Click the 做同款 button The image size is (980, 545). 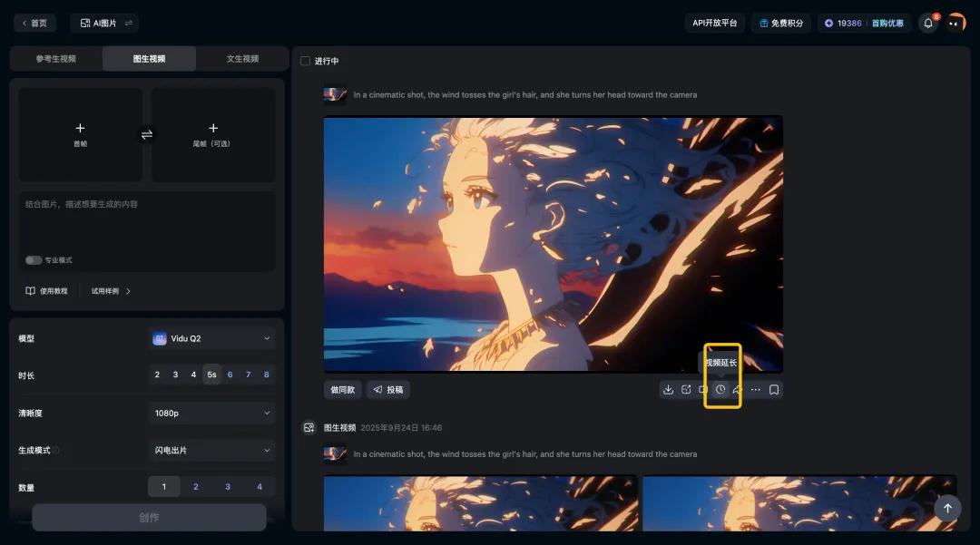342,389
